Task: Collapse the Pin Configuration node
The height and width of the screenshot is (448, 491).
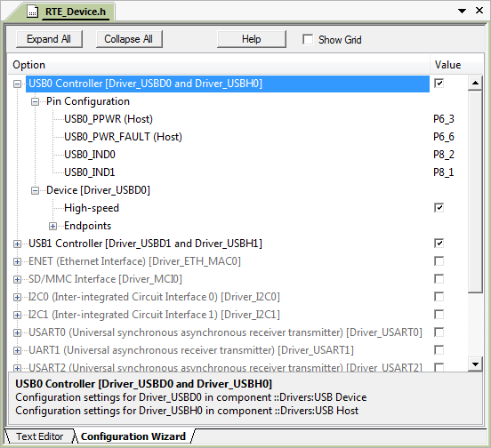Action: point(35,101)
